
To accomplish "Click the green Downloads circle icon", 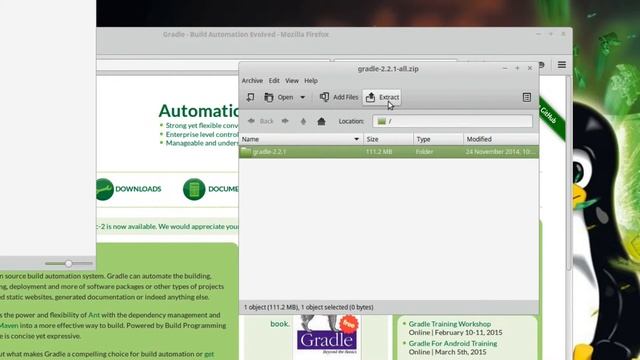I will click(x=104, y=189).
